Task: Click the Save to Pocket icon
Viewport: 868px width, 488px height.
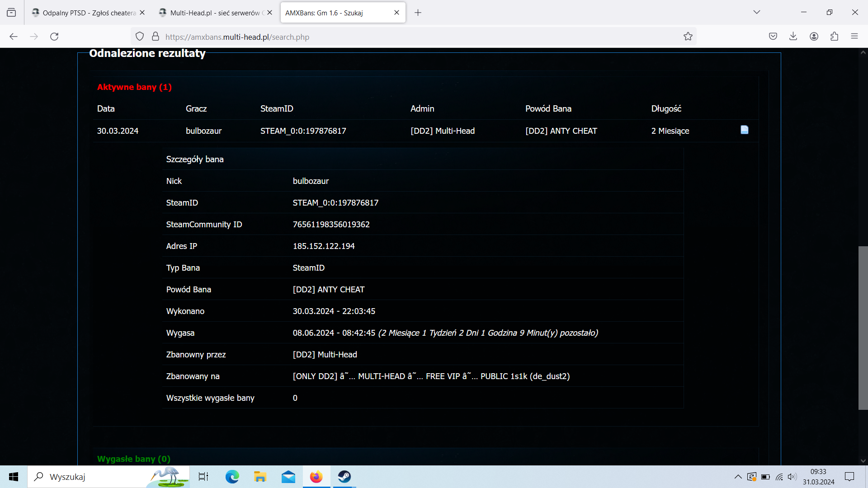Action: coord(773,37)
